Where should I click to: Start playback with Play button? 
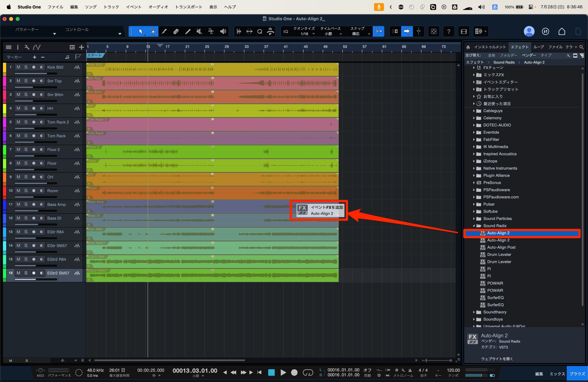(283, 372)
